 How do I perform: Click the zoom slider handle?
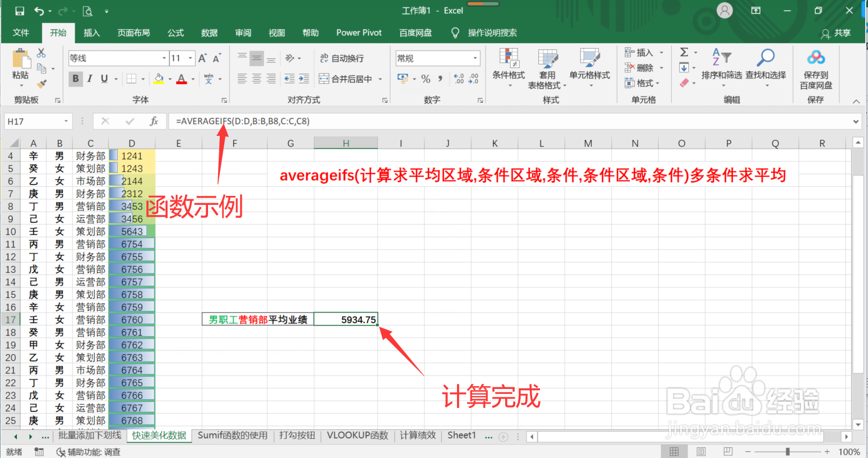pos(788,451)
